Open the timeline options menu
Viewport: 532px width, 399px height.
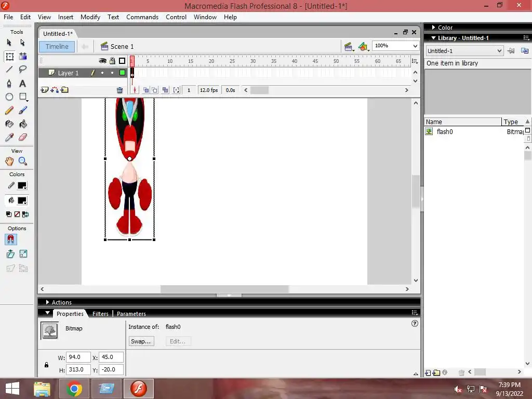[x=415, y=61]
